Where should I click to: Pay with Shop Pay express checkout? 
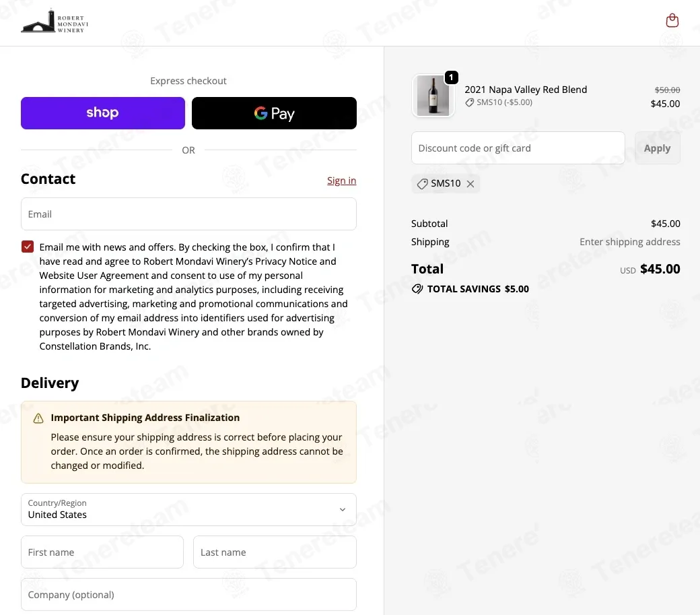tap(103, 113)
